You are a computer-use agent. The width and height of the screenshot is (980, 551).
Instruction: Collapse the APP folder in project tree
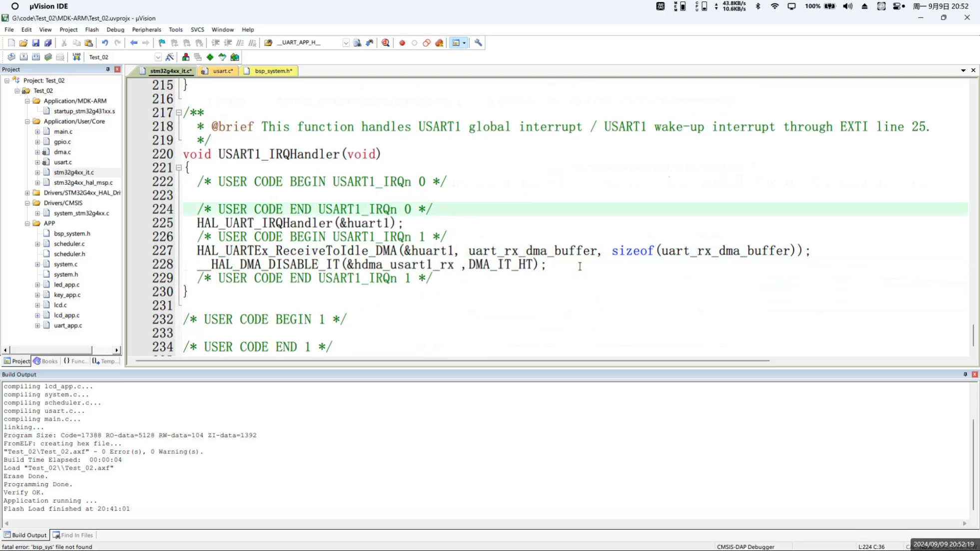point(27,223)
